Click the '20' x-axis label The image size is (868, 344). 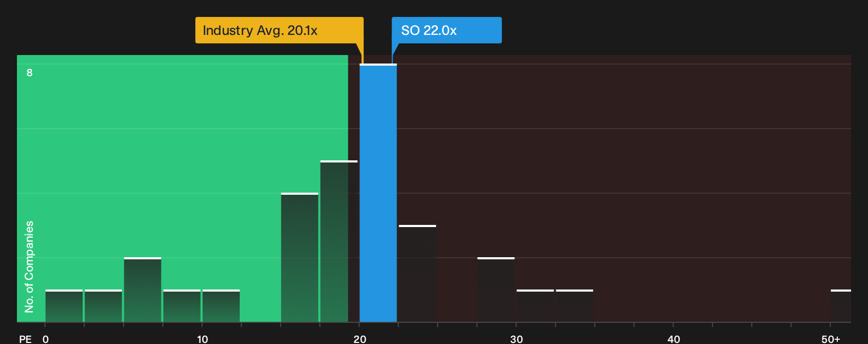[x=360, y=339]
